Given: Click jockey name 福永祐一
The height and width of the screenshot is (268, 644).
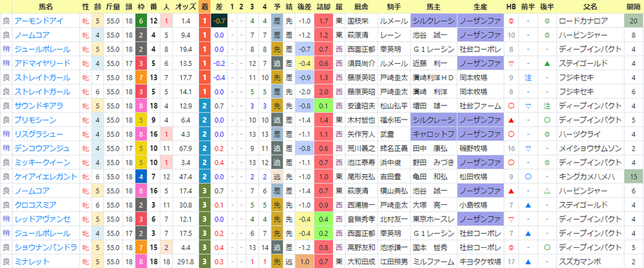Looking at the screenshot, I should pyautogui.click(x=394, y=120).
